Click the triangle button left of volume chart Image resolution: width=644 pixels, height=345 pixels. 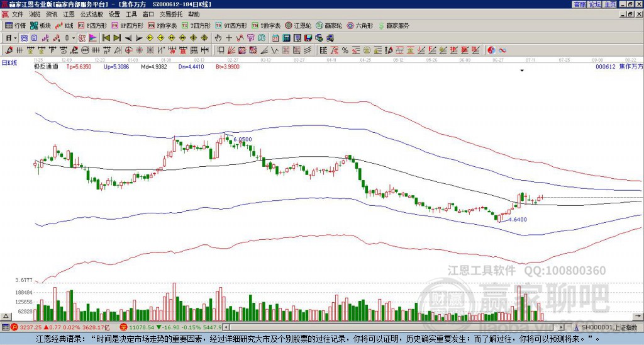[x=6, y=316]
